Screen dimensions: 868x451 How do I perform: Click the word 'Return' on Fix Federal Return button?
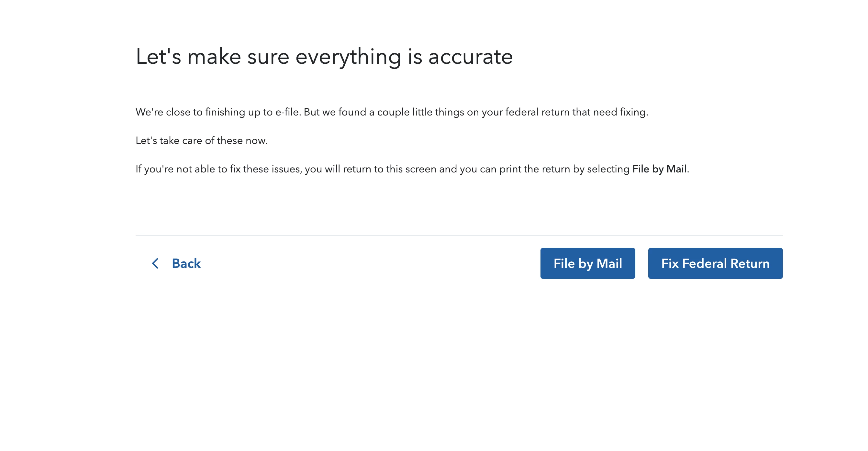click(x=750, y=263)
